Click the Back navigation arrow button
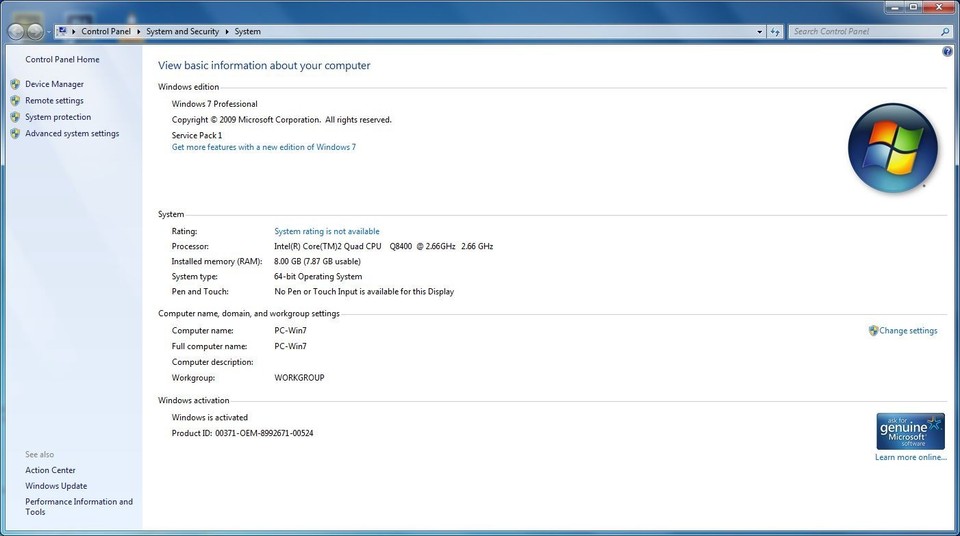Screen dimensions: 960x536 [17, 31]
